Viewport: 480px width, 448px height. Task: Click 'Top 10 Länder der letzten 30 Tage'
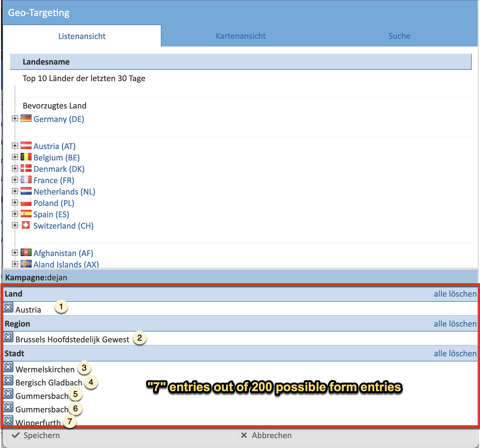[84, 78]
